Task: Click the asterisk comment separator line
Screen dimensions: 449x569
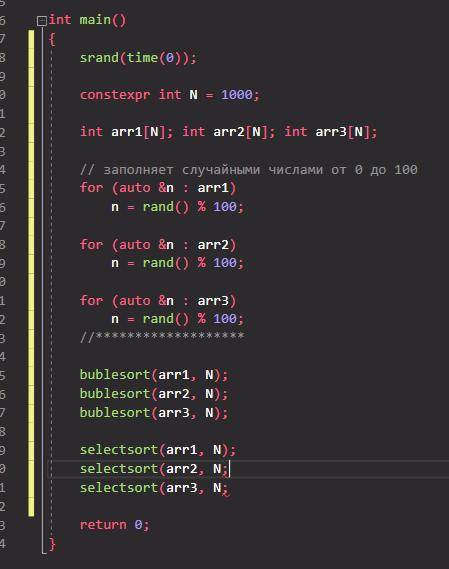Action: (162, 336)
